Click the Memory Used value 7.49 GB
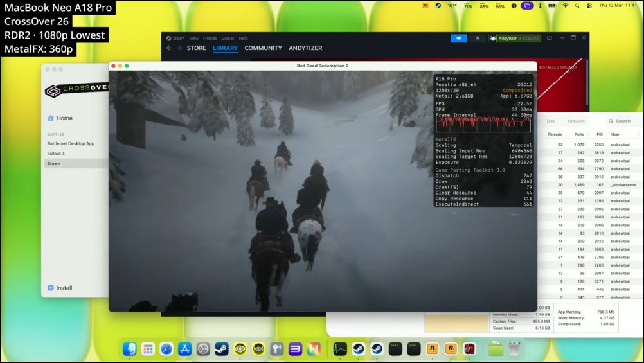The width and height of the screenshot is (644, 363). point(542,315)
